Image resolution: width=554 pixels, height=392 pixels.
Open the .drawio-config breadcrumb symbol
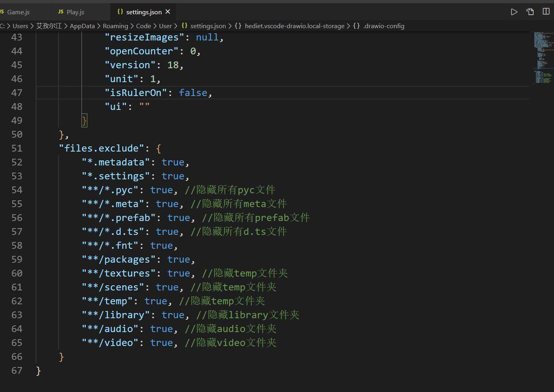(x=379, y=26)
